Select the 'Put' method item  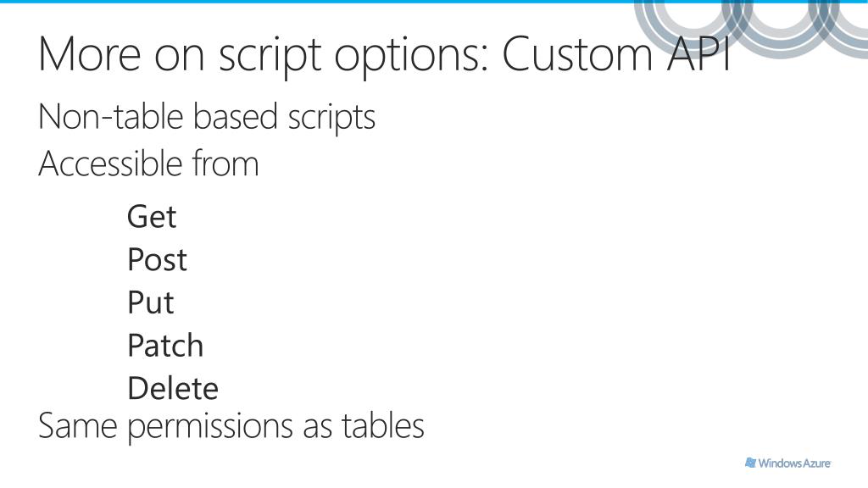[151, 302]
